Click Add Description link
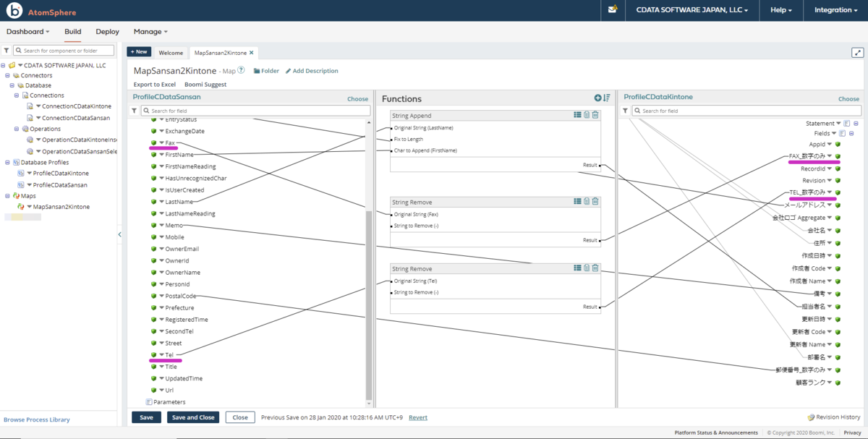This screenshot has height=439, width=868. pyautogui.click(x=312, y=71)
